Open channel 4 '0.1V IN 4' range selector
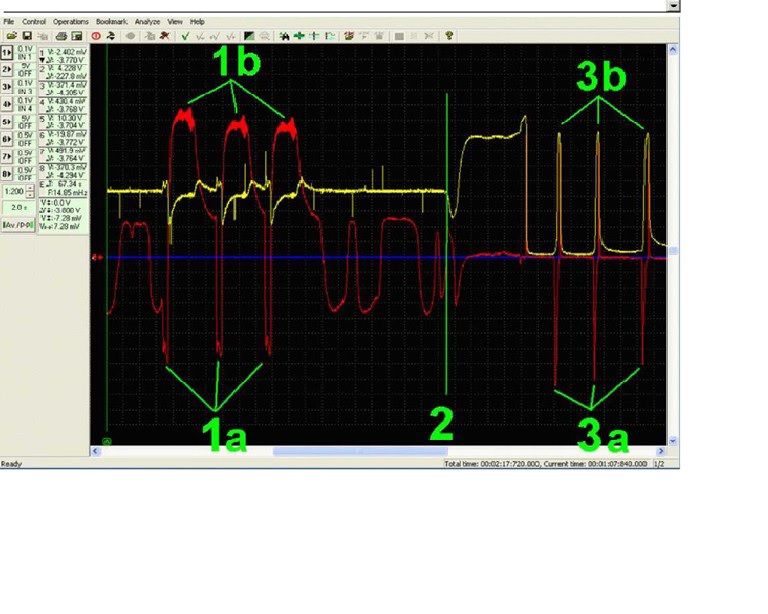The width and height of the screenshot is (768, 614). click(25, 105)
